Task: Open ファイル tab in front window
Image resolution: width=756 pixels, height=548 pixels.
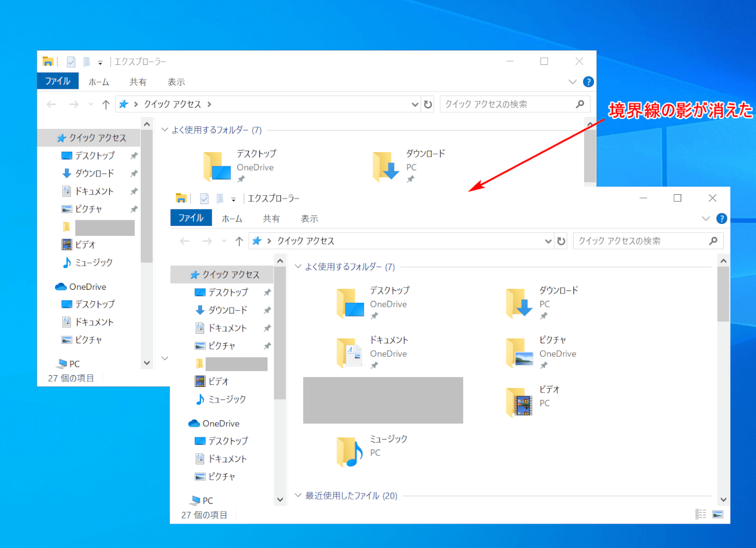Action: pyautogui.click(x=191, y=218)
